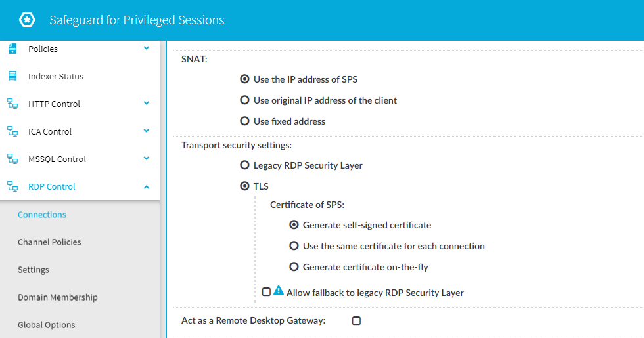Click the ICA Control network icon
The width and height of the screenshot is (644, 338).
pos(12,131)
